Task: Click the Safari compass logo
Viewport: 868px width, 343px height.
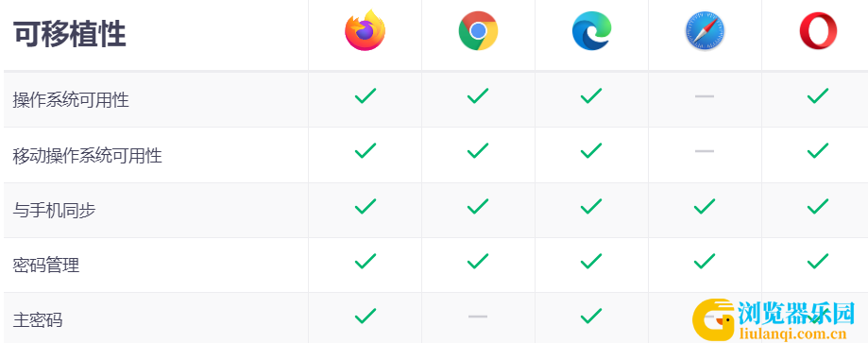Action: pos(705,31)
